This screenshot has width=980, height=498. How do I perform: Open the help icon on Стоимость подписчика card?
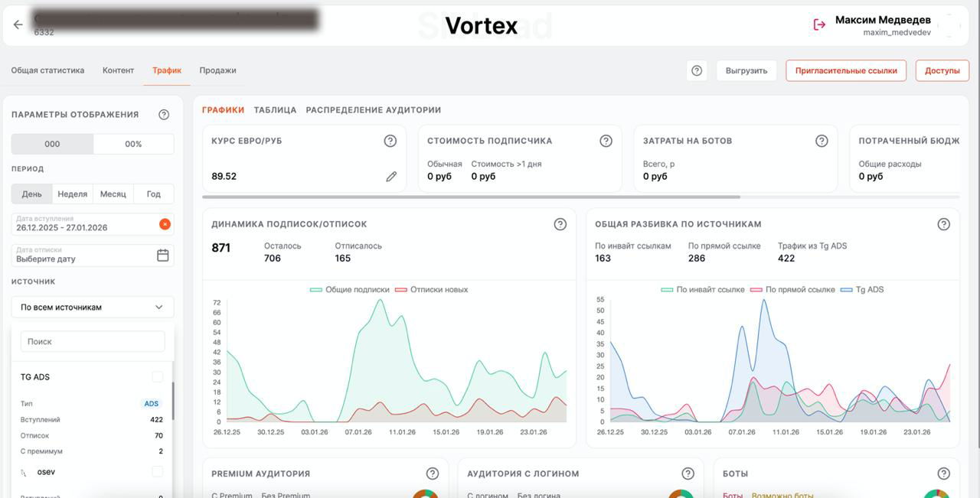click(606, 140)
